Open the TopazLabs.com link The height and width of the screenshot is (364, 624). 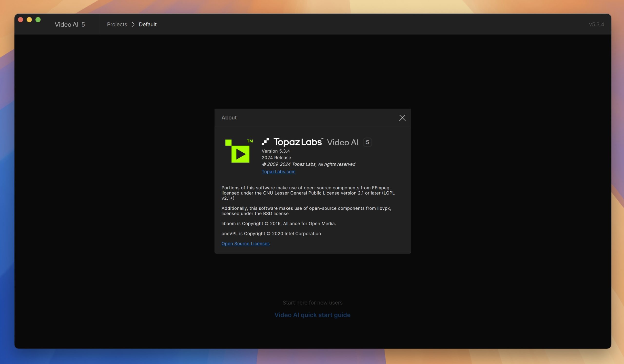pyautogui.click(x=278, y=171)
